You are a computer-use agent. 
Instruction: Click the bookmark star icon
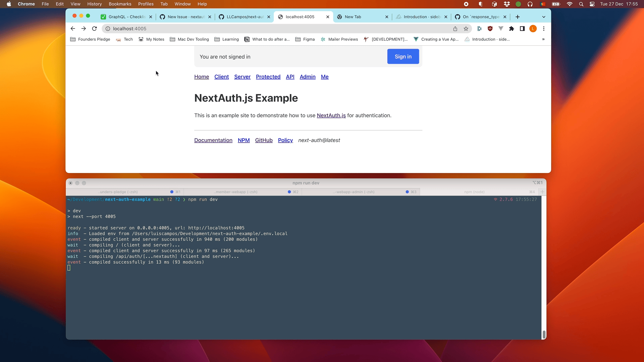point(466,28)
